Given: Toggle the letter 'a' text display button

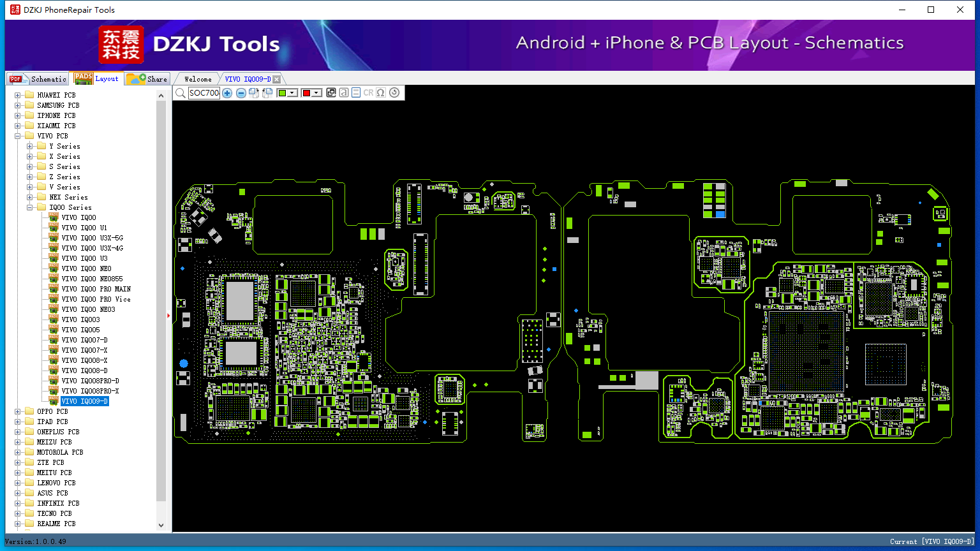Looking at the screenshot, I should [344, 92].
